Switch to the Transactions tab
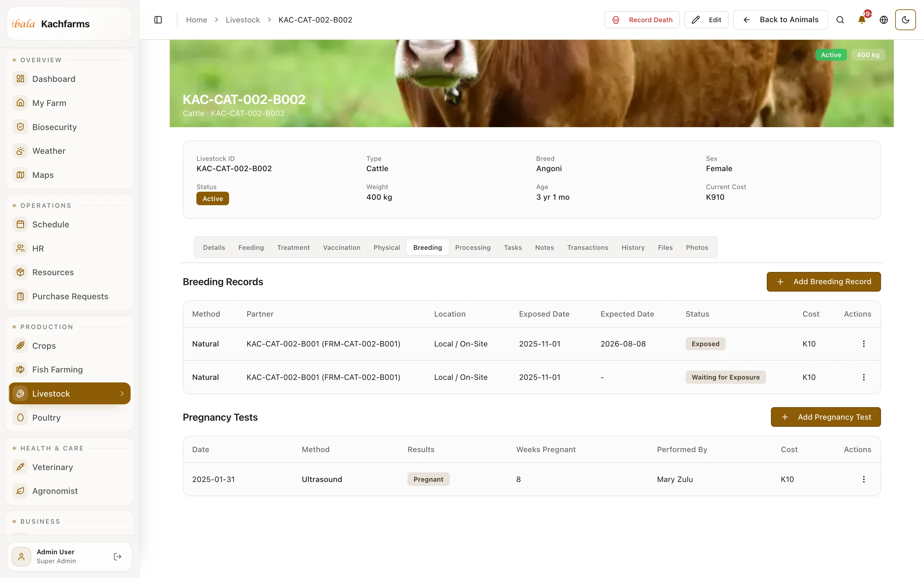Image resolution: width=924 pixels, height=578 pixels. click(x=587, y=247)
